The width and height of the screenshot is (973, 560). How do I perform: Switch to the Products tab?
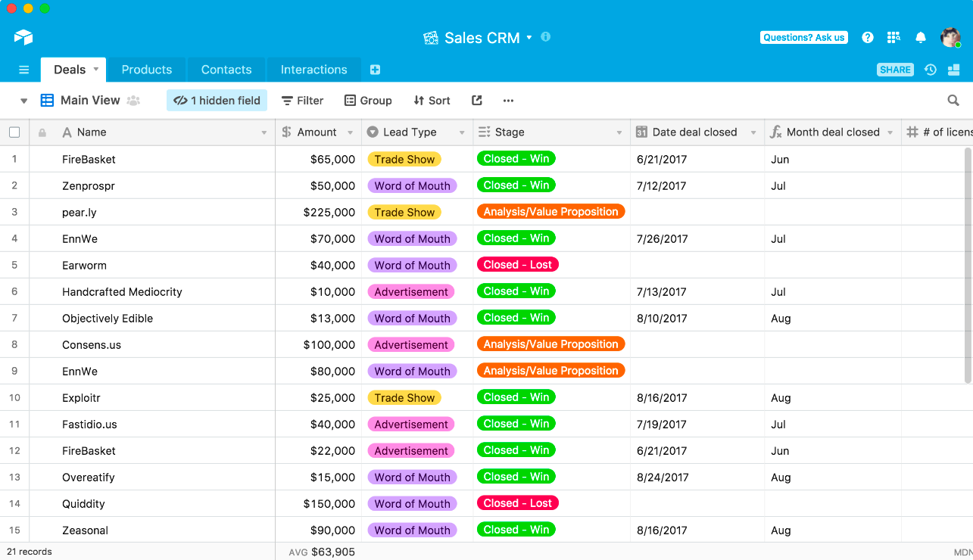coord(147,70)
